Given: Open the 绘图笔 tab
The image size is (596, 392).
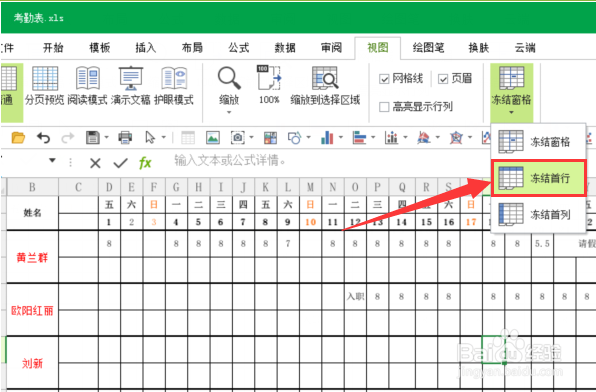Looking at the screenshot, I should click(x=428, y=48).
